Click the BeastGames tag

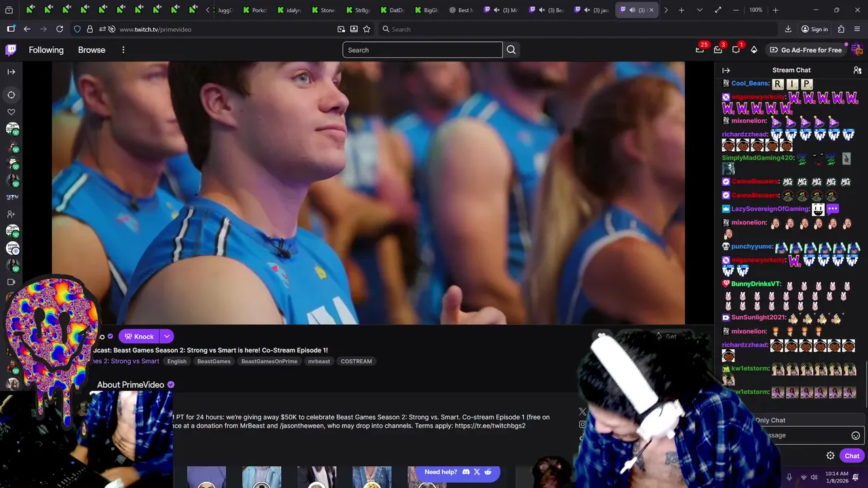click(214, 361)
